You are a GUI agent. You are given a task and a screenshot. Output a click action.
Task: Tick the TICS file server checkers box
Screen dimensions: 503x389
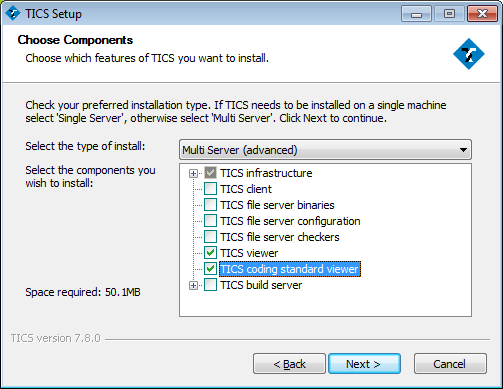point(210,237)
